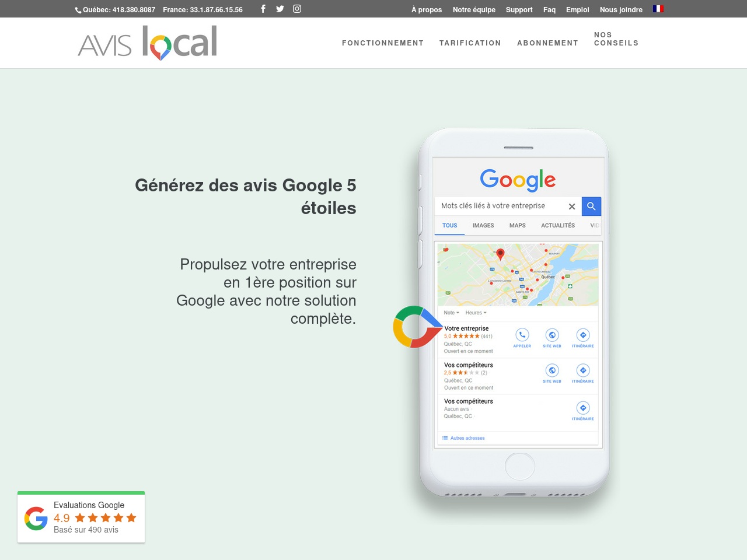Screen dimensions: 747x560
Task: Click the colorful Google-colored arrow ring
Action: (417, 327)
